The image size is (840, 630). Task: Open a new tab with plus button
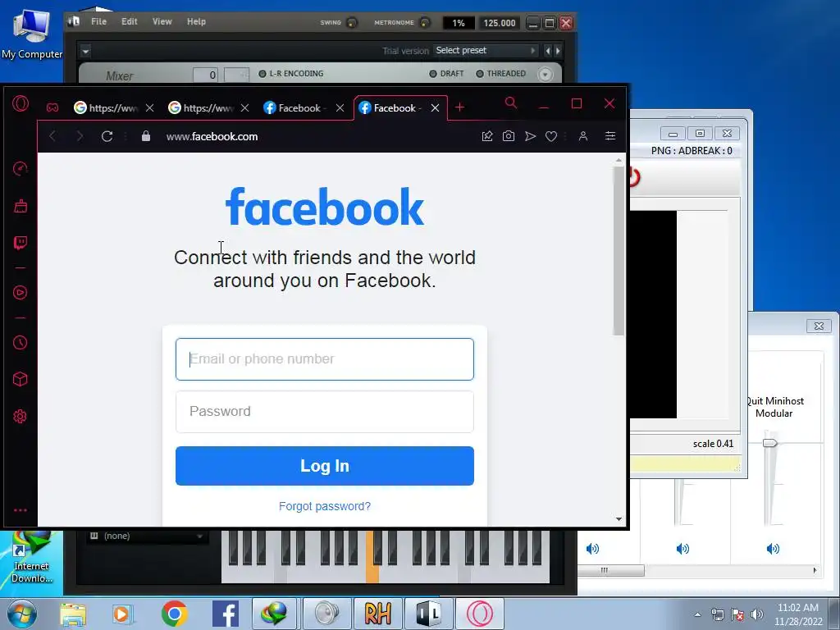[x=459, y=107]
